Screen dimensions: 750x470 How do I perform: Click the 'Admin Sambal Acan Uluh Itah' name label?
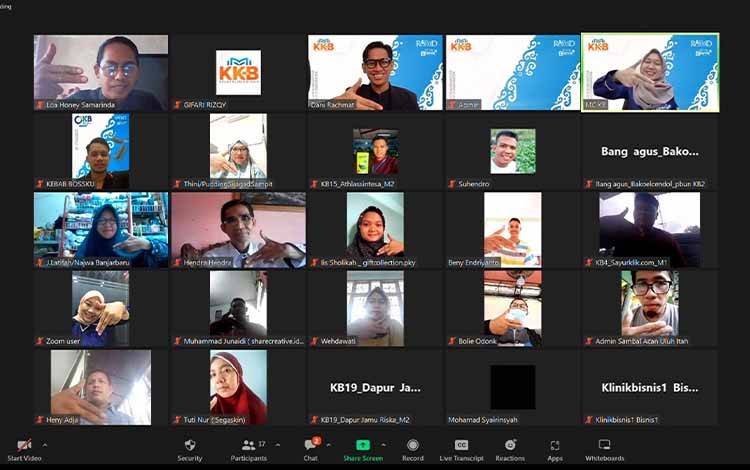coord(641,341)
